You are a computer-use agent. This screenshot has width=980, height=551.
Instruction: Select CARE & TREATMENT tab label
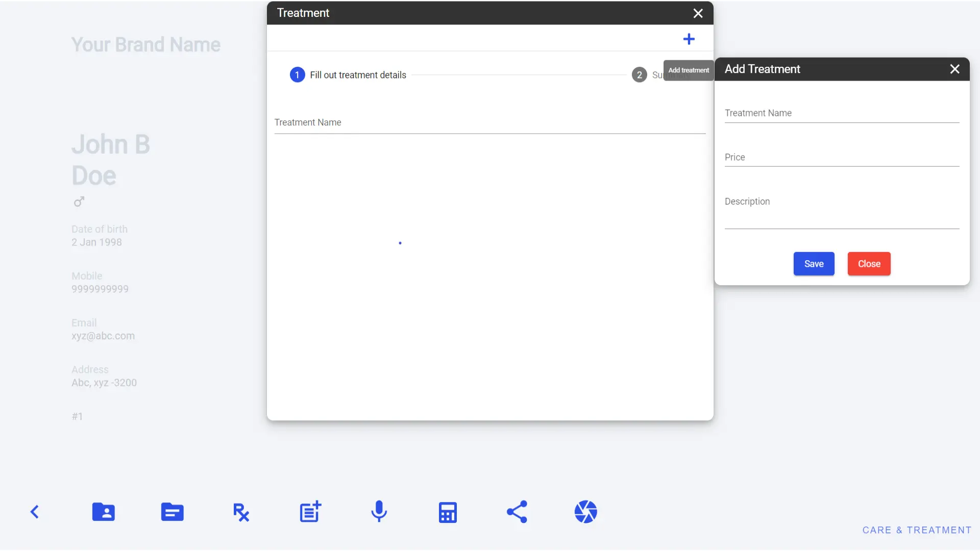click(917, 530)
